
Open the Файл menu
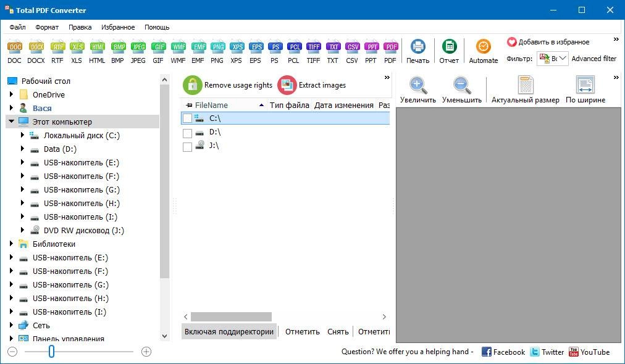(x=17, y=27)
